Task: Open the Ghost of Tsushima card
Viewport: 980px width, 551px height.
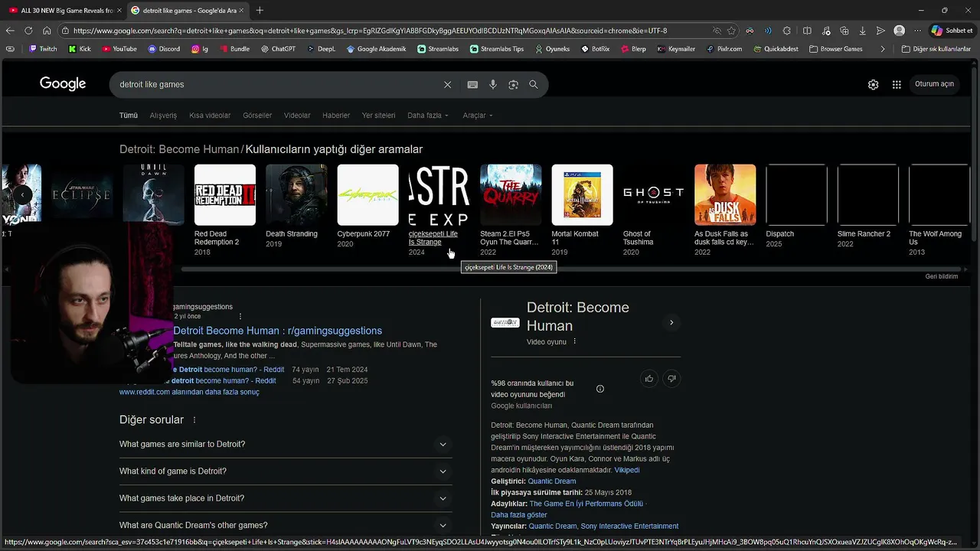Action: point(653,210)
